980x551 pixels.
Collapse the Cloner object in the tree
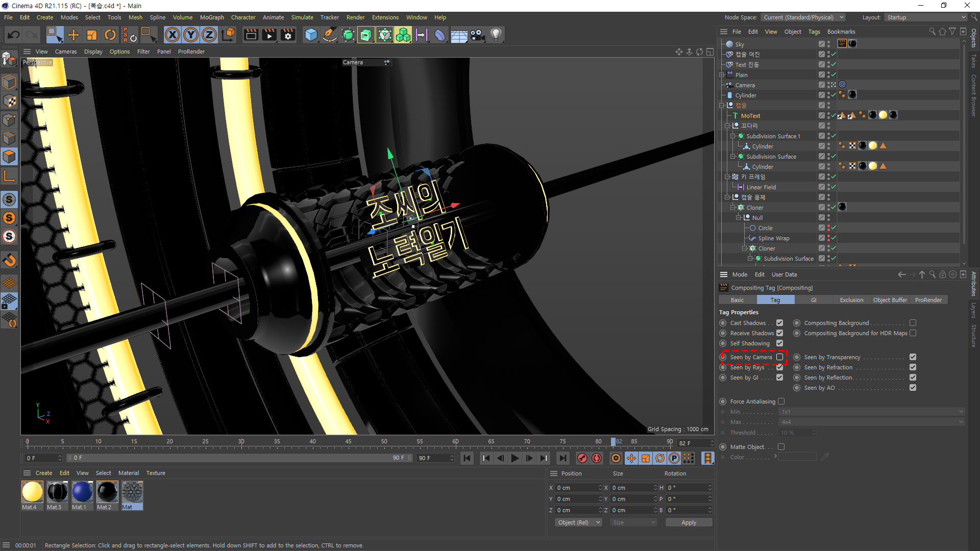[x=733, y=208]
